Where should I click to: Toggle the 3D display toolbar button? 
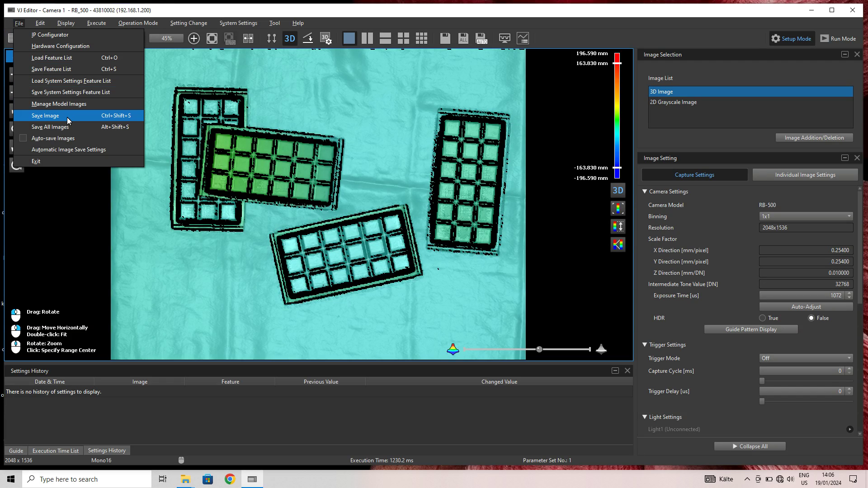290,38
